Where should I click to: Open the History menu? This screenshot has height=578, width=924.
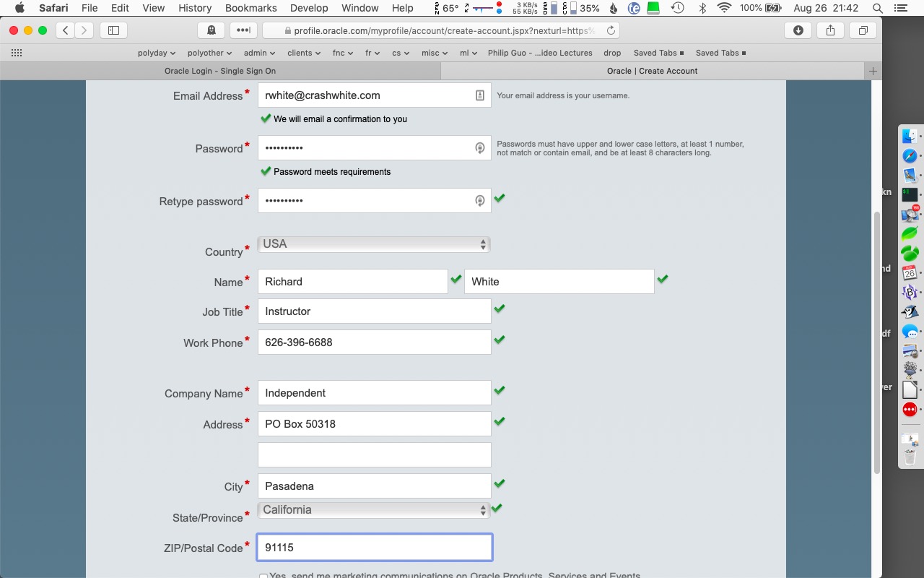[195, 8]
